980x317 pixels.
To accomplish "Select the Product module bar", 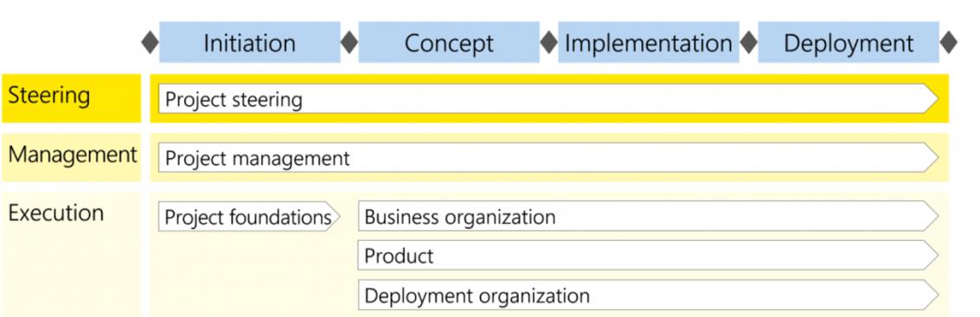I will coord(648,255).
